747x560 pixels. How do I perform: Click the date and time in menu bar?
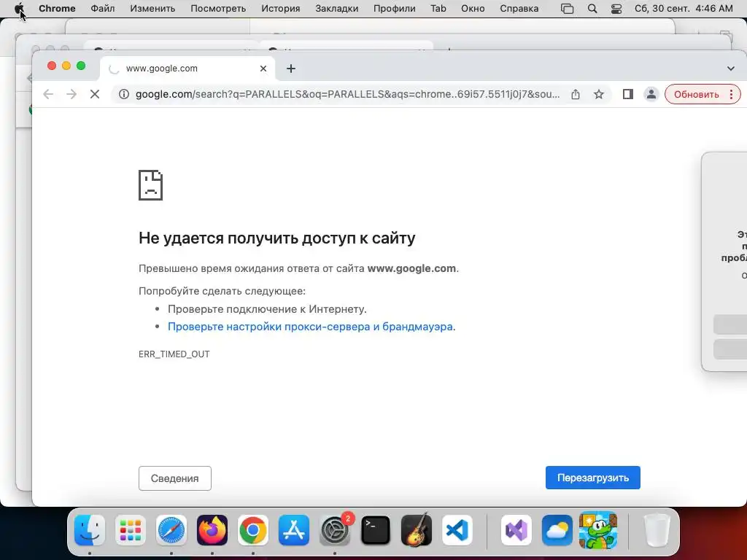point(684,9)
